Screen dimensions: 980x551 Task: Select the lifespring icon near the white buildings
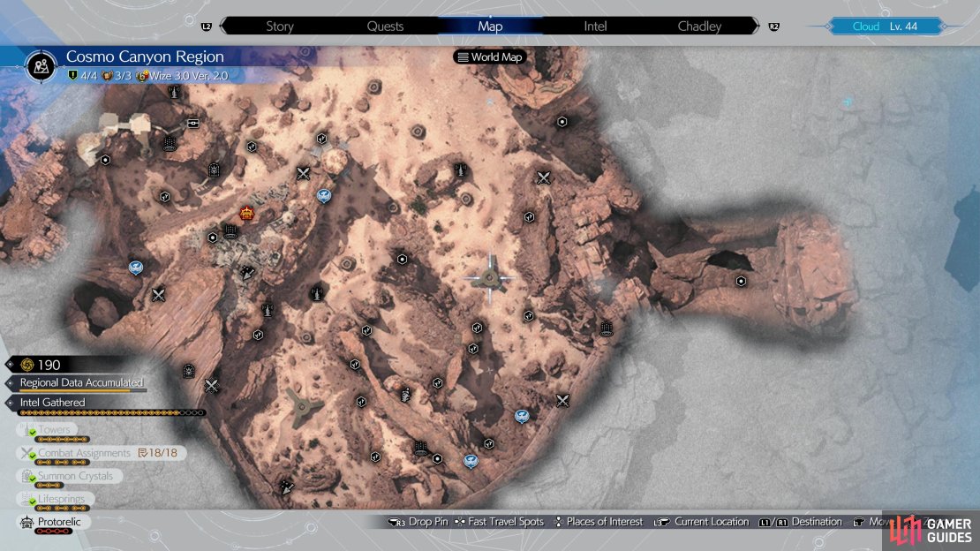(169, 144)
